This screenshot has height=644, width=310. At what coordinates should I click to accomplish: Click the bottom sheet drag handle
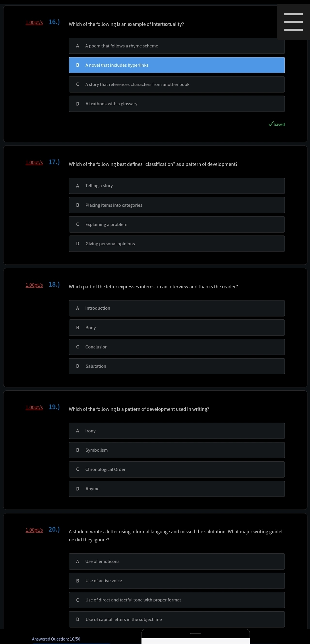tap(196, 633)
